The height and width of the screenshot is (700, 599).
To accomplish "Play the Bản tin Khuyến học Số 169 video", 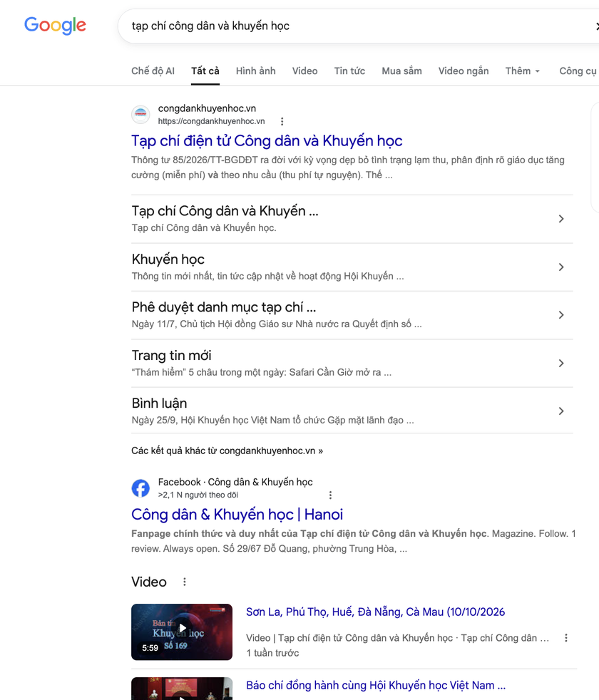I will point(182,632).
